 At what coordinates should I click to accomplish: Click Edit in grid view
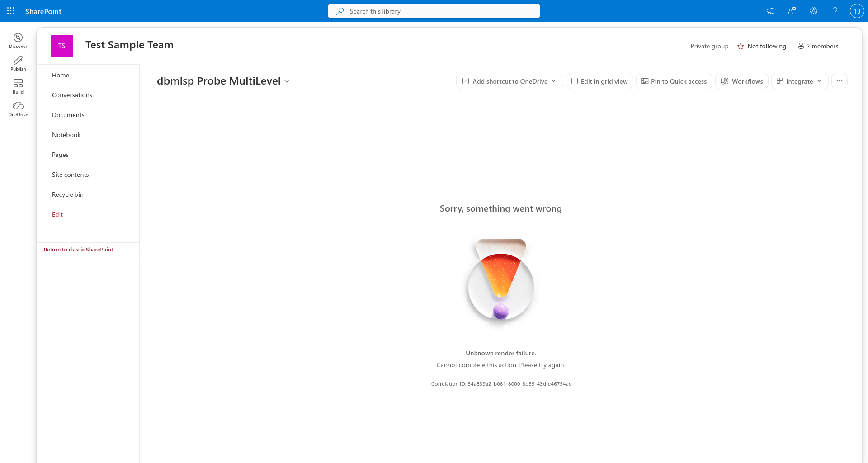click(599, 81)
